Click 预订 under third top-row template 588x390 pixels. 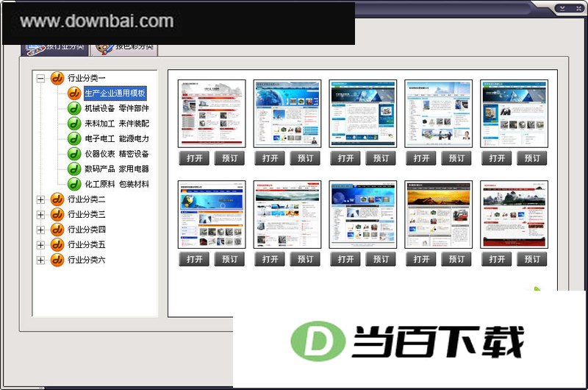pyautogui.click(x=381, y=158)
